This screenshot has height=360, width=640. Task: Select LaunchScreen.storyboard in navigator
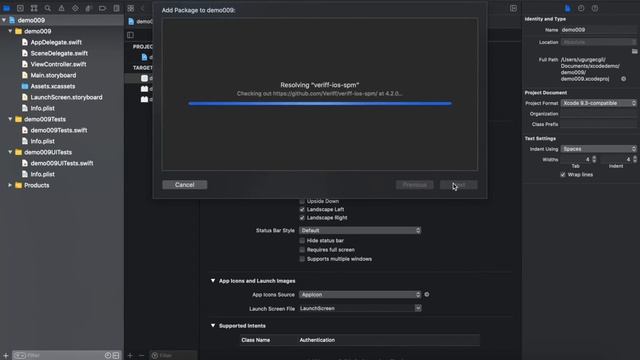pyautogui.click(x=67, y=97)
